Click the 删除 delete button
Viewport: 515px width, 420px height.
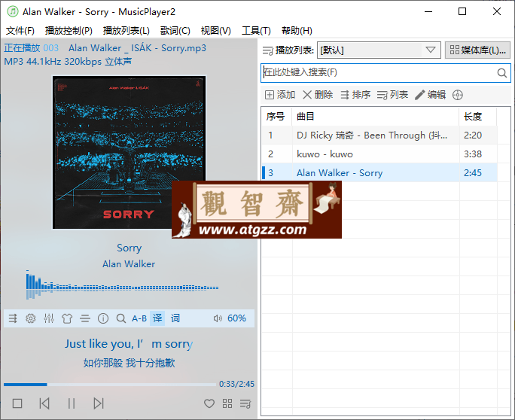pyautogui.click(x=318, y=95)
